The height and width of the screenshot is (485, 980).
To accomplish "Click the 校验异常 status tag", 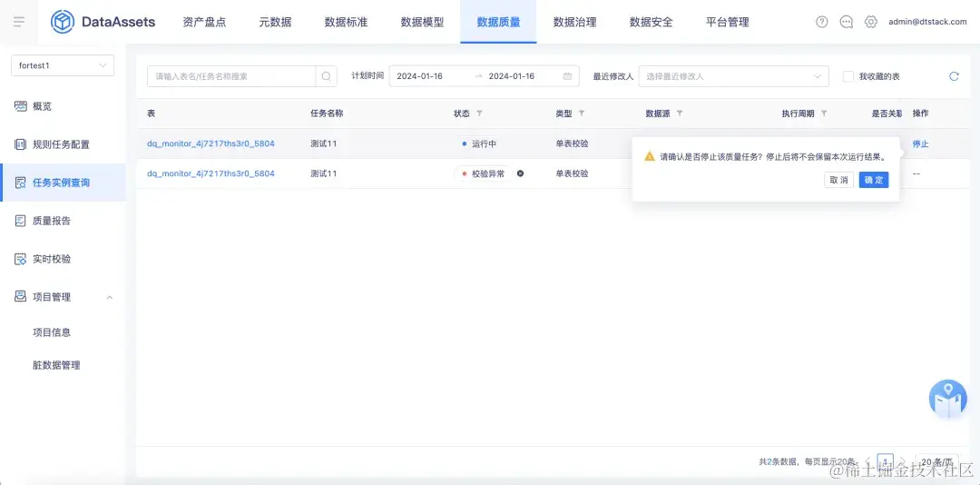I will (483, 173).
